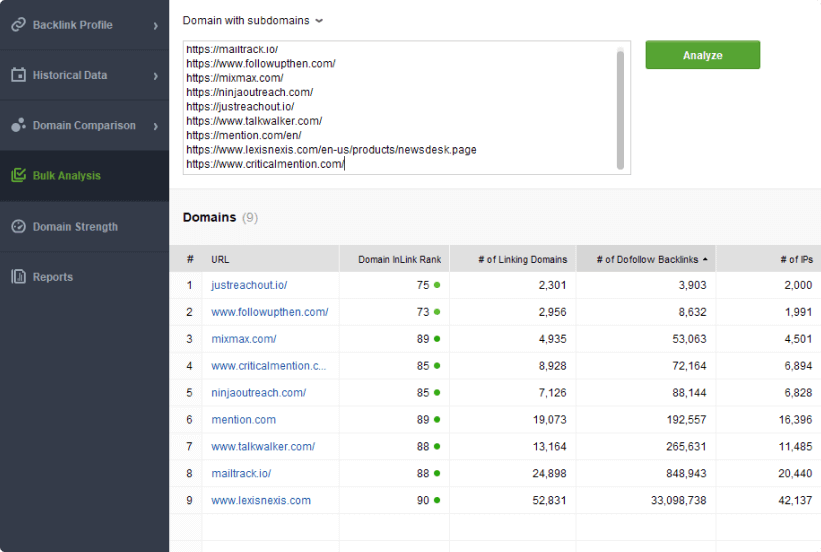The height and width of the screenshot is (552, 821).
Task: Click dofollow backlinks value 848,943
Action: 686,473
